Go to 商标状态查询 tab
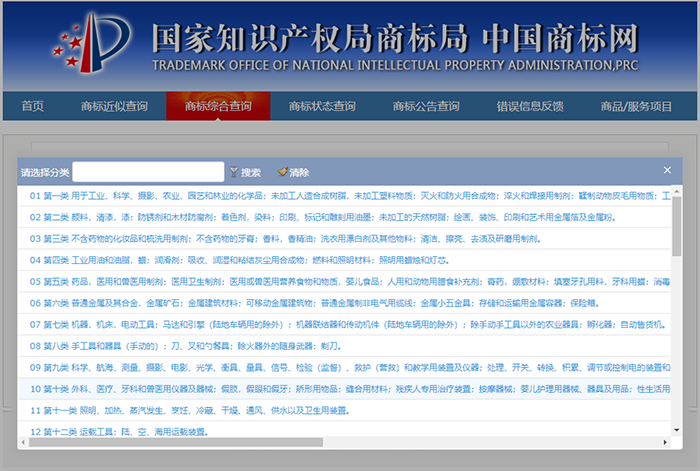 322,106
